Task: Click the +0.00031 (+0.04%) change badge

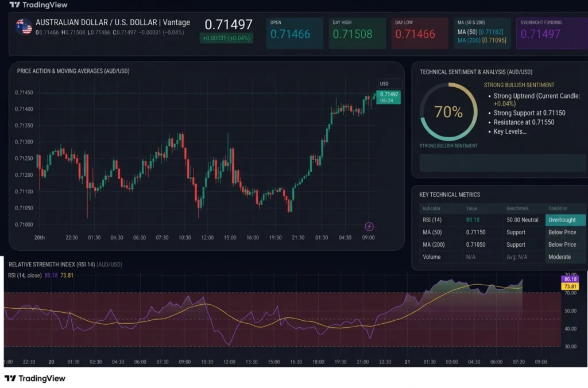Action: coord(226,38)
